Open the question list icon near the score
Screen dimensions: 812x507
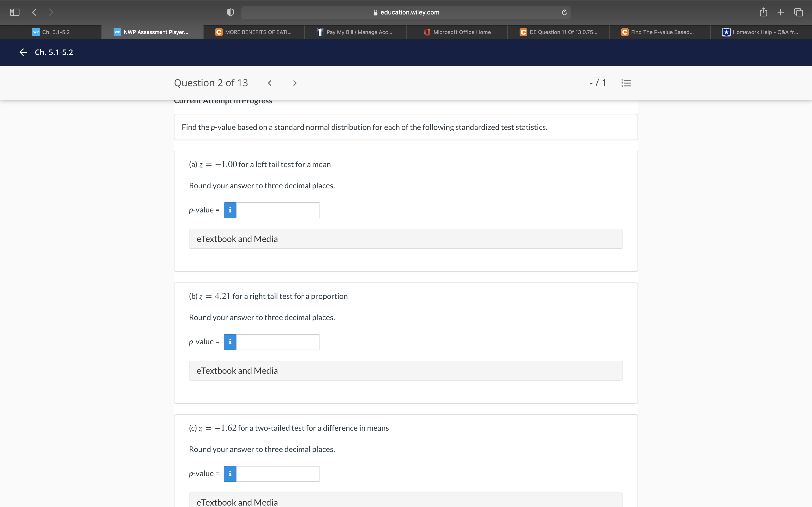pyautogui.click(x=626, y=83)
